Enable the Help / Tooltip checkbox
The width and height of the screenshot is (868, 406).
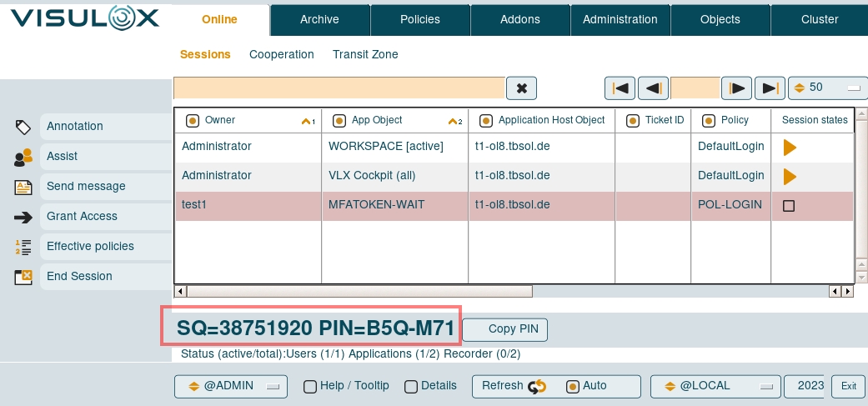click(309, 386)
